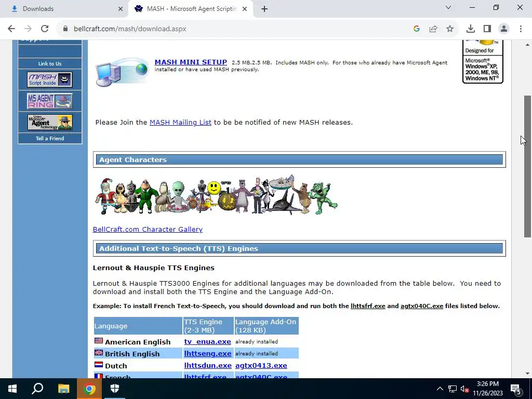Switch to the Downloads tab
The height and width of the screenshot is (399, 532).
coord(64,9)
